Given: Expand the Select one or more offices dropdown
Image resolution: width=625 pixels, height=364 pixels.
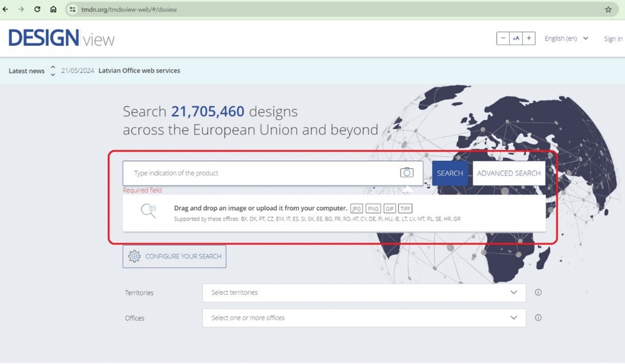Looking at the screenshot, I should tap(364, 318).
